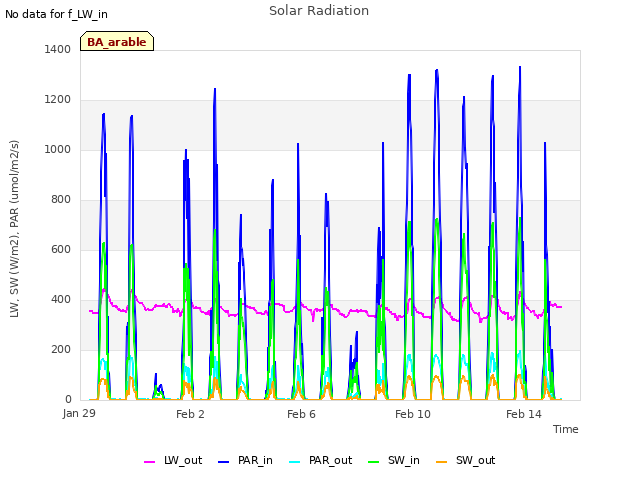Click the Feb 6 x-axis label
The height and width of the screenshot is (480, 640).
coord(301,414)
